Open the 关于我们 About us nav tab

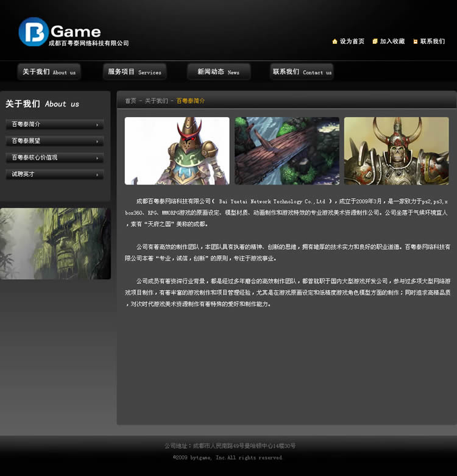coord(49,72)
